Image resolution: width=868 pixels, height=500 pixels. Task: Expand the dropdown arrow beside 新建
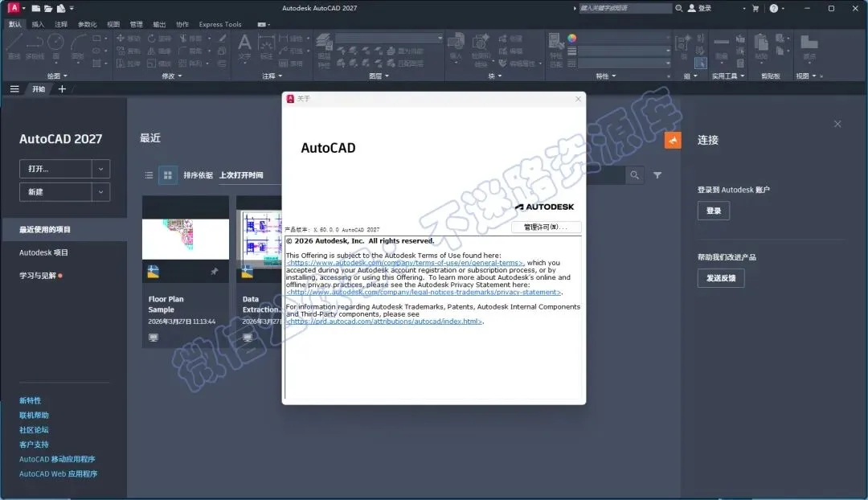[x=100, y=192]
